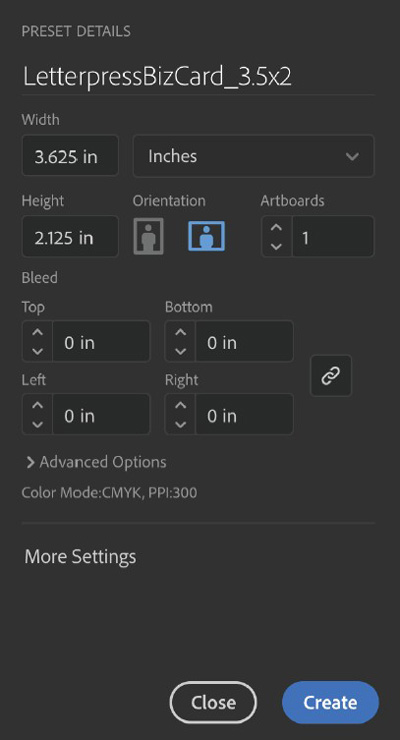Click the Artboards number field
Viewport: 400px width, 740px height.
pos(333,236)
